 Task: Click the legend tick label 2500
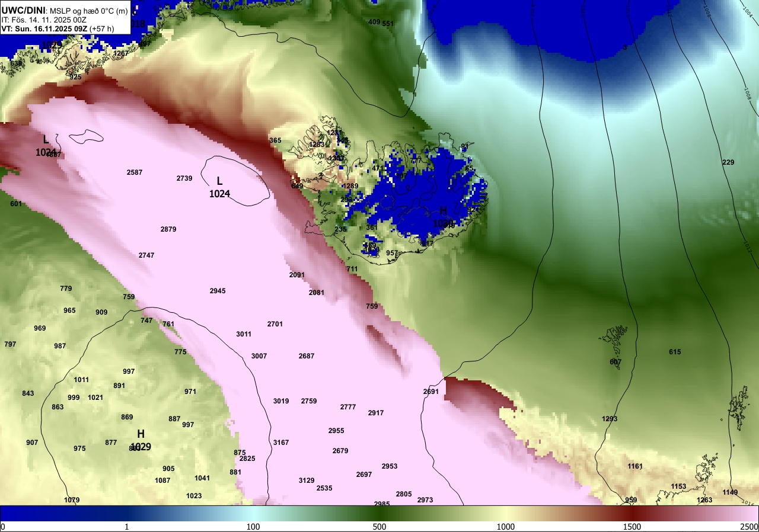(750, 527)
